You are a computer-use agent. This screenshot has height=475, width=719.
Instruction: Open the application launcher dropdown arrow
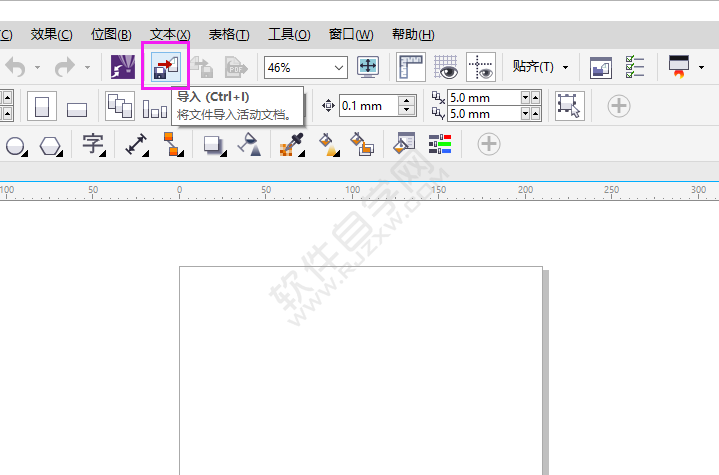pyautogui.click(x=702, y=67)
